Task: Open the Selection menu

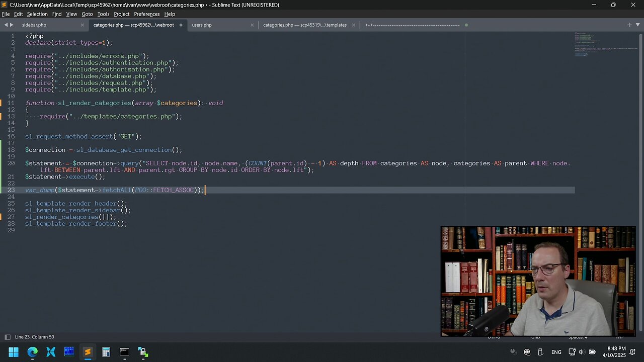Action: 37,14
